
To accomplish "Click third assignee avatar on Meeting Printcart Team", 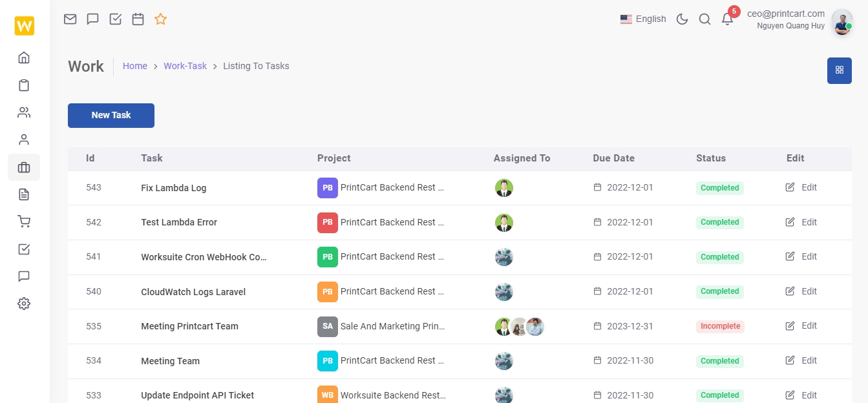I will coord(535,327).
